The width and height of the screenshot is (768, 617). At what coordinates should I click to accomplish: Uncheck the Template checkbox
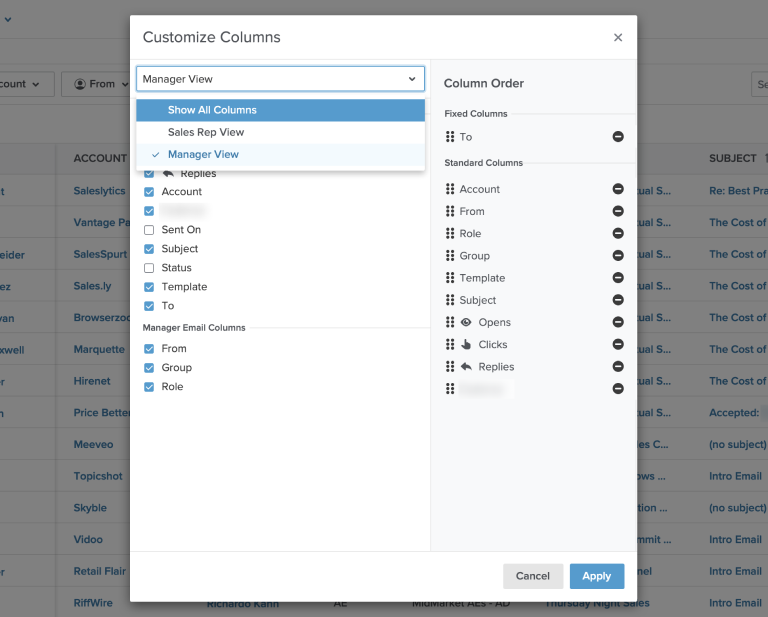[x=149, y=287]
